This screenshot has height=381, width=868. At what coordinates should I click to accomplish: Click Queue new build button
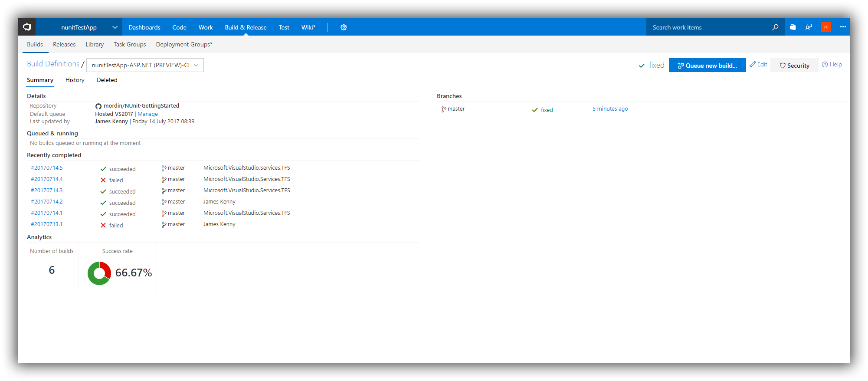(x=707, y=65)
